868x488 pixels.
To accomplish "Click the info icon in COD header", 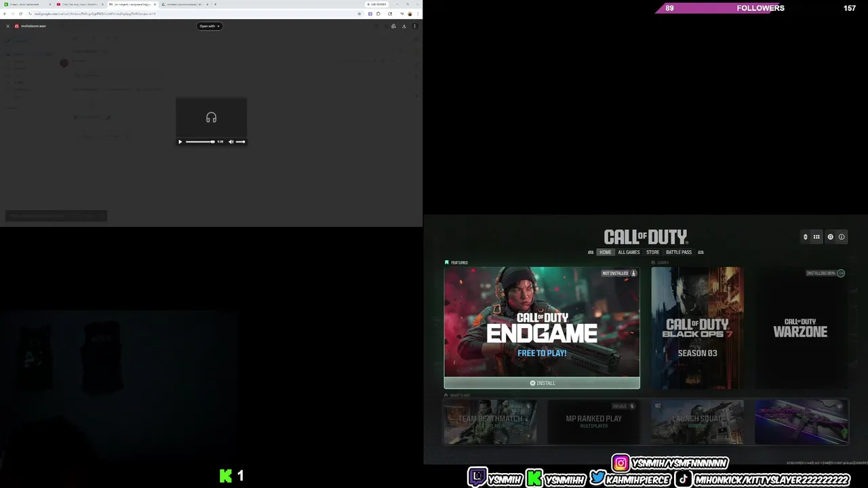I will coord(842,237).
